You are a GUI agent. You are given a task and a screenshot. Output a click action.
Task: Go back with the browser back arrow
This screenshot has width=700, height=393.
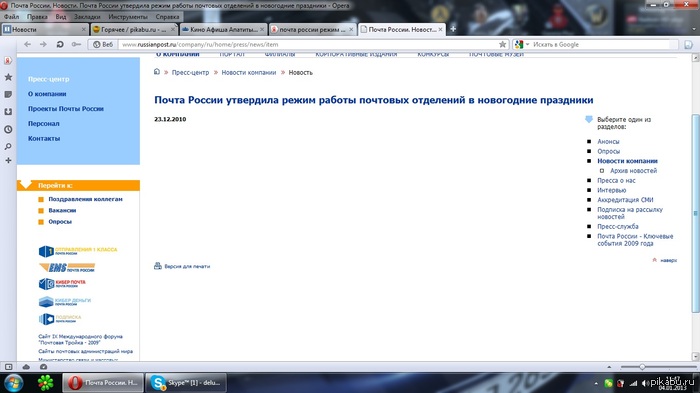(28, 44)
